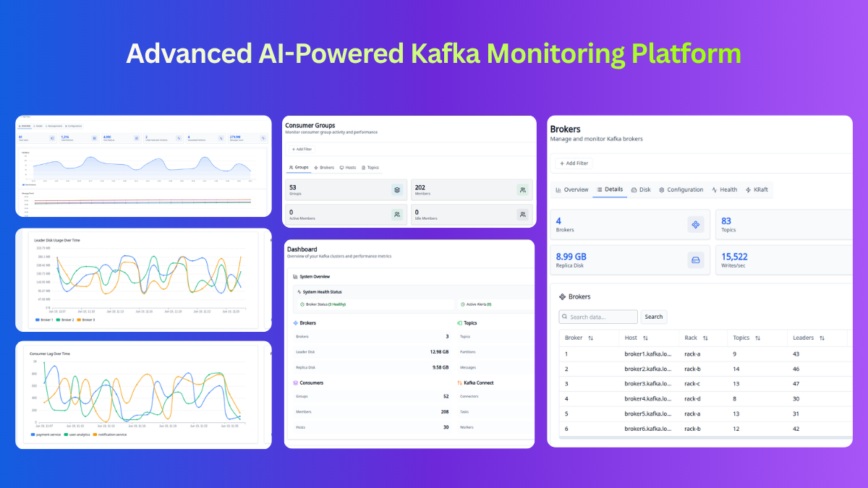The width and height of the screenshot is (868, 488).
Task: Open the Hosts tab in Consumer Groups
Action: click(x=347, y=168)
